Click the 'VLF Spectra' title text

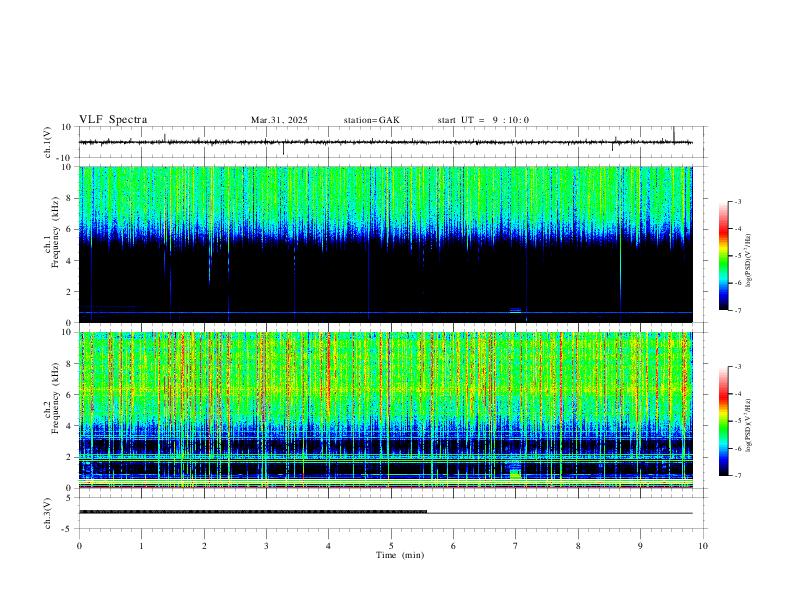point(113,120)
